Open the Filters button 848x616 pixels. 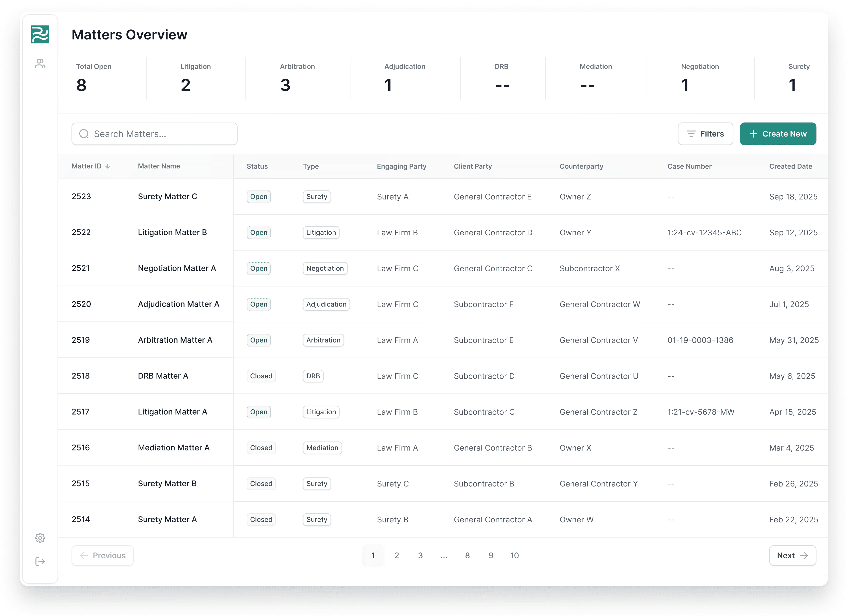click(705, 134)
